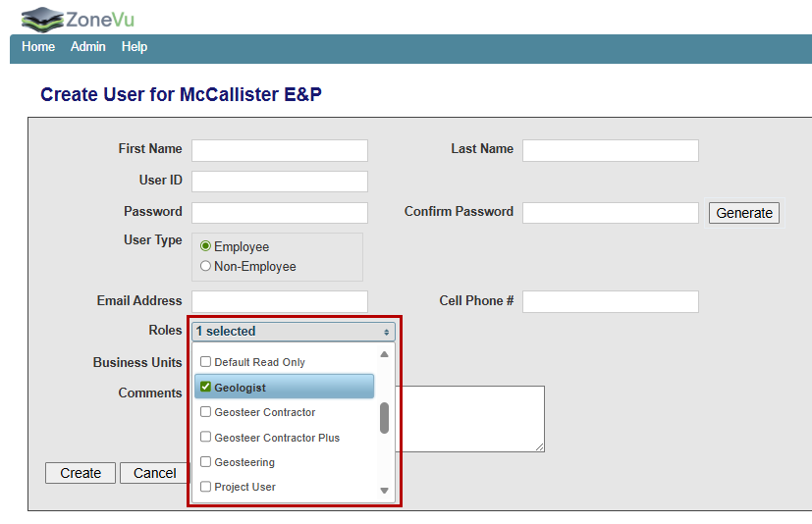
Task: Check the Default Read Only role
Action: click(205, 361)
